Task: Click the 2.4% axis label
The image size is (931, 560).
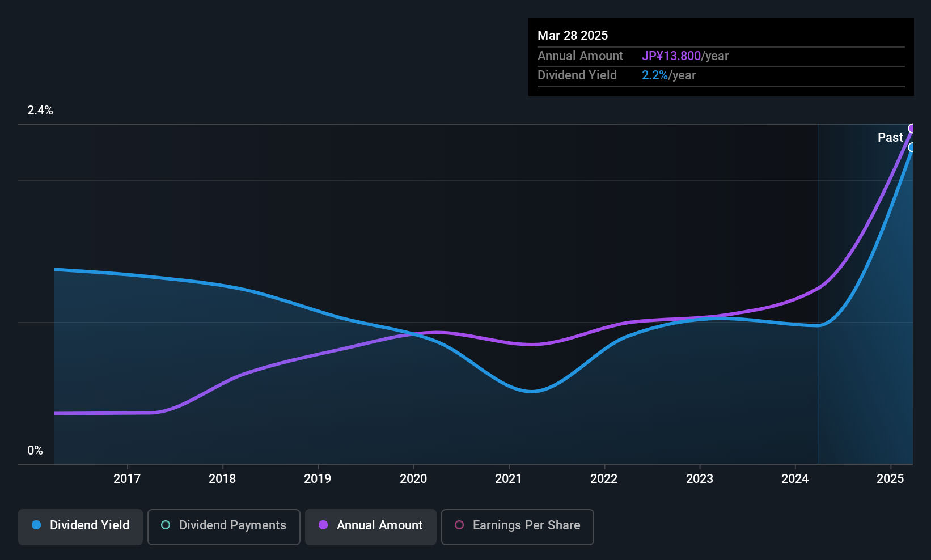Action: tap(40, 111)
